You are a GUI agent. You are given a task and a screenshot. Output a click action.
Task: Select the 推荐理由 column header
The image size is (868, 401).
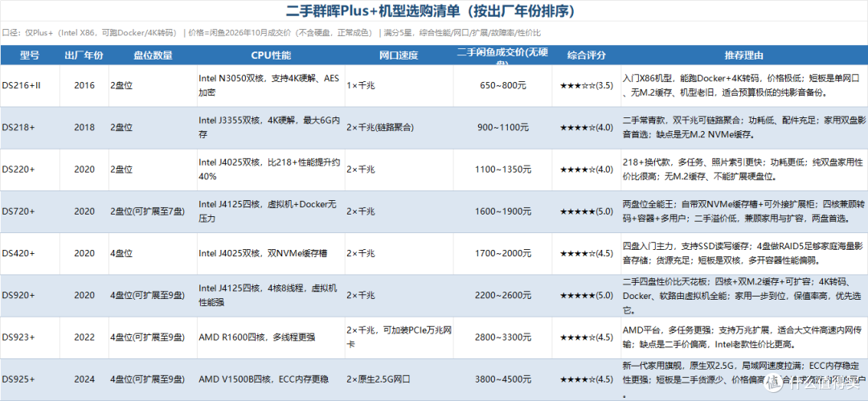point(744,55)
